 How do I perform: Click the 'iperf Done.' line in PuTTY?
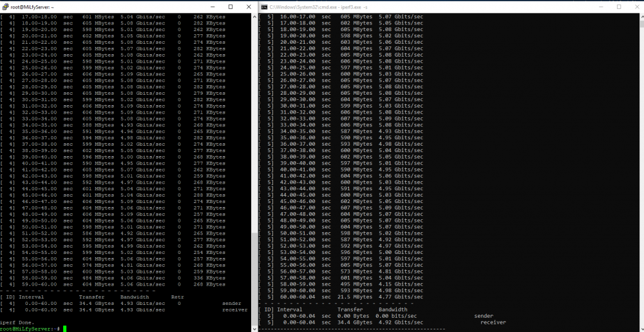[x=17, y=322]
